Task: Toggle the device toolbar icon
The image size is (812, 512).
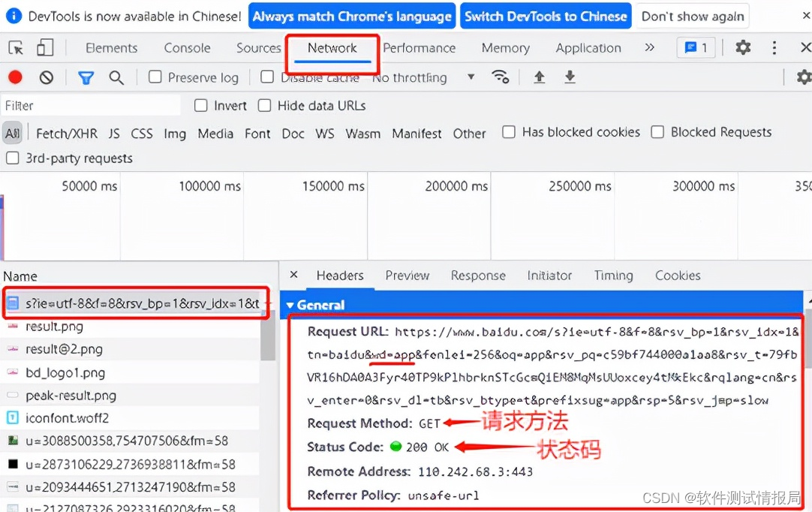Action: [x=45, y=48]
